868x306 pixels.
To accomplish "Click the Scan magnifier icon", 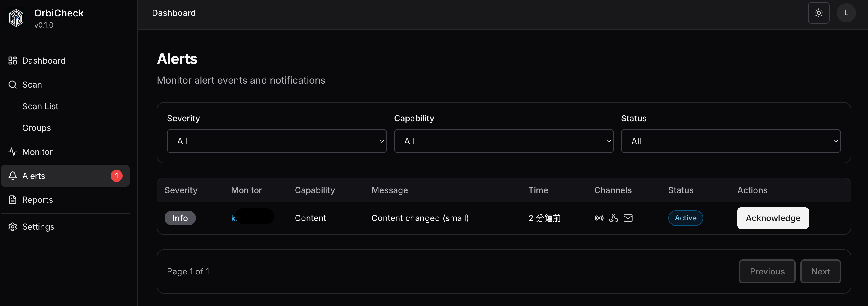I will (x=13, y=85).
